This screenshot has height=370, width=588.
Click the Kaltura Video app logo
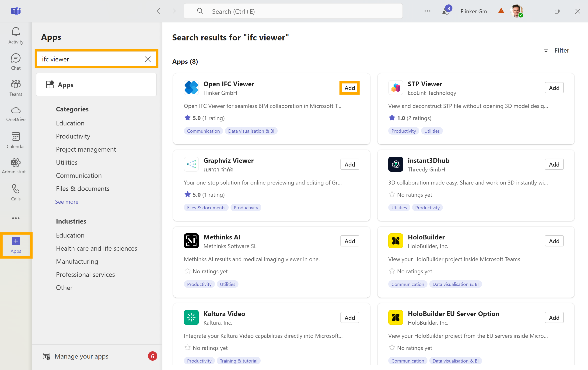click(x=191, y=317)
